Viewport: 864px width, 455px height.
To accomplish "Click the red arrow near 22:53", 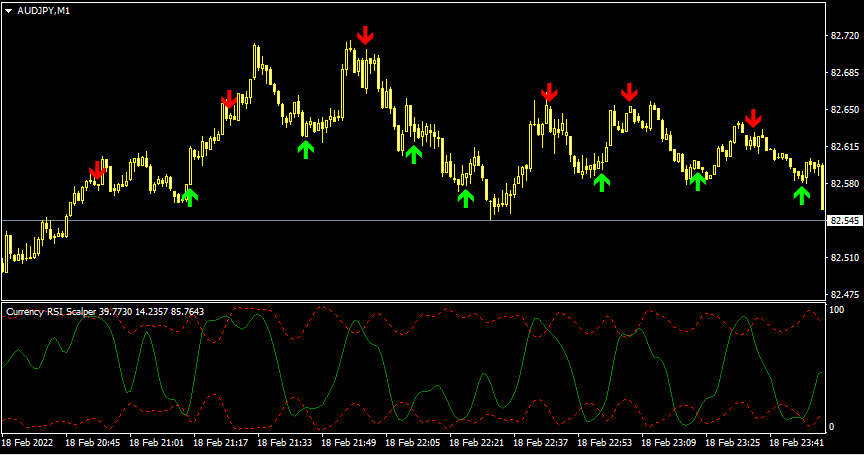I will coord(629,92).
